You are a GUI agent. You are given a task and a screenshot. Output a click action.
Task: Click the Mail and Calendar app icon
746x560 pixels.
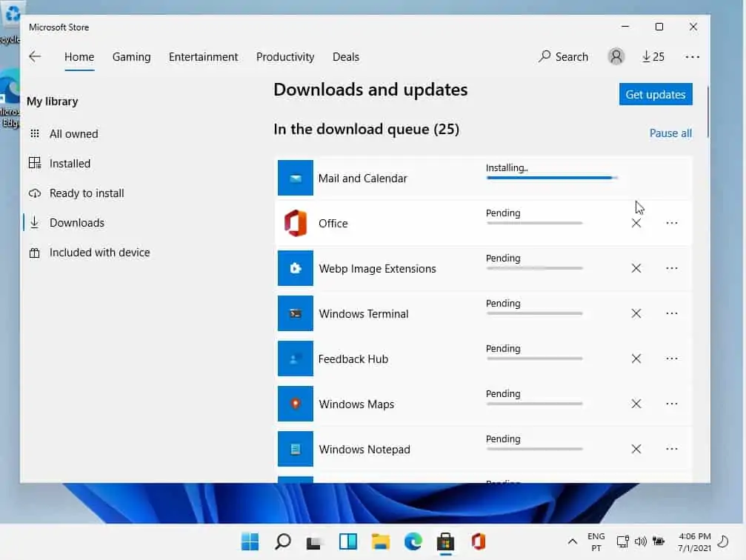coord(296,178)
